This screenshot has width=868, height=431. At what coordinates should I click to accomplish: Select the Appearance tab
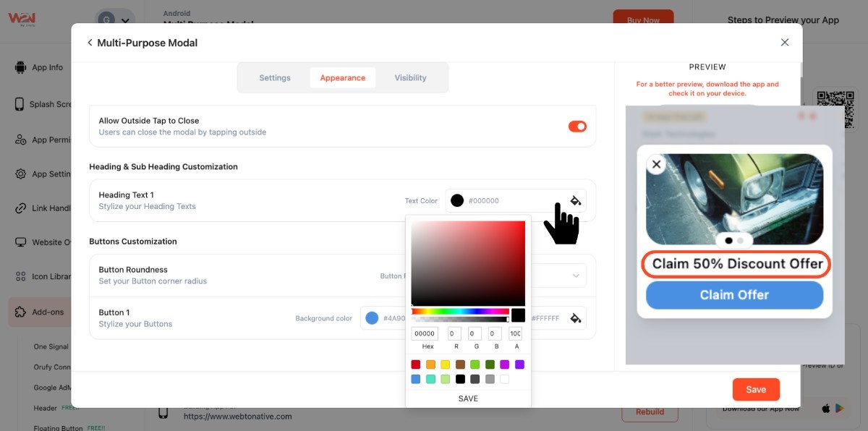click(342, 78)
